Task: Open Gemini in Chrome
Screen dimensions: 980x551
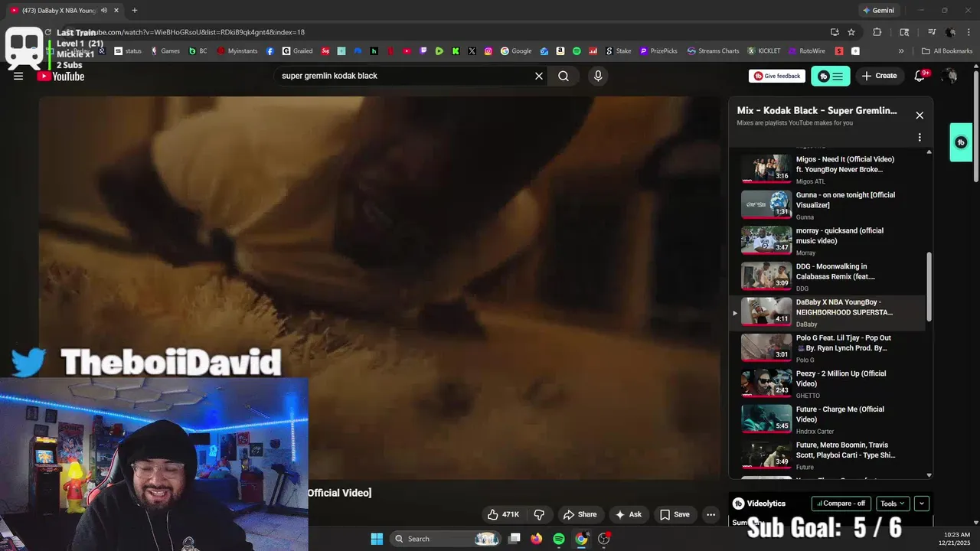Action: click(878, 11)
